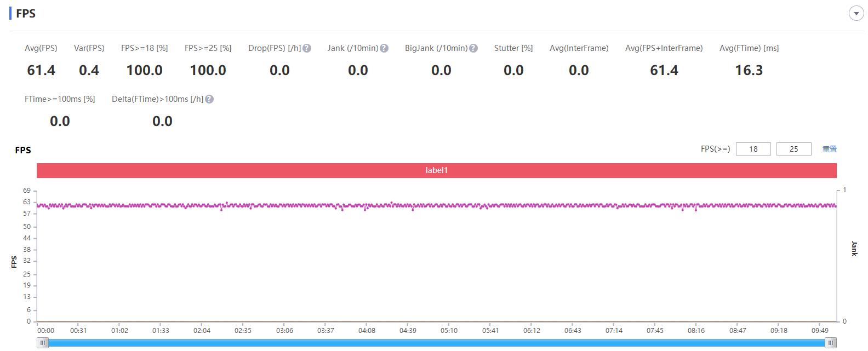Open the help icon beside Drop(FPS) [/h]
This screenshot has height=351, width=868.
(x=307, y=48)
